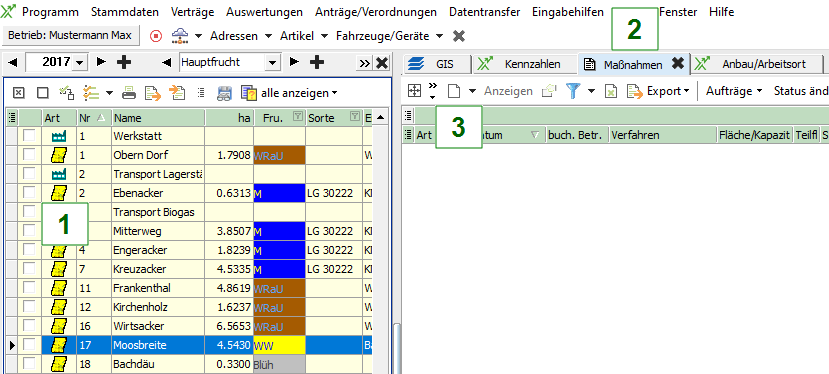Go to previous crop type arrow
The width and height of the screenshot is (829, 374).
coord(167,62)
